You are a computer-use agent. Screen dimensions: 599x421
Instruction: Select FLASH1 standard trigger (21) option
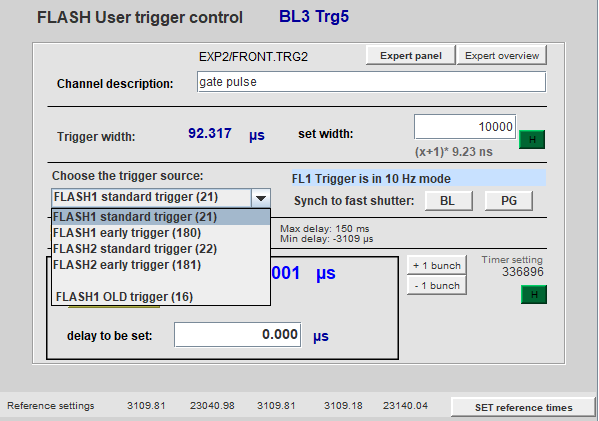161,217
